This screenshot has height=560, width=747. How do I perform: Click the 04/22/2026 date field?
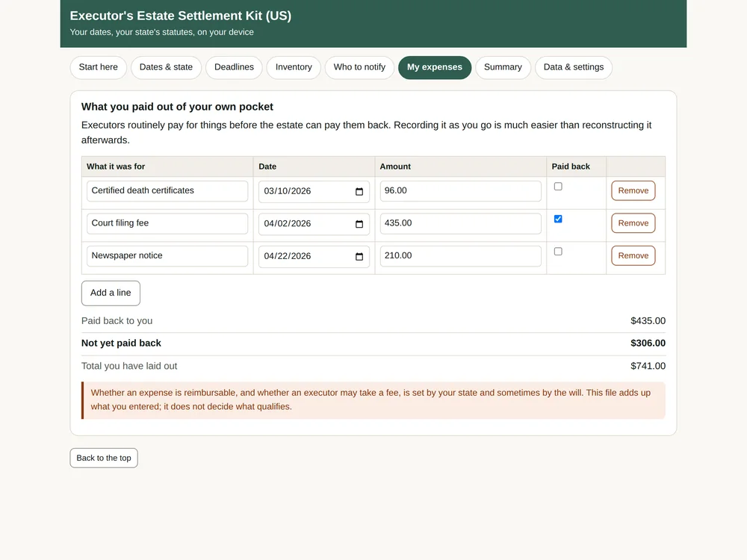point(314,256)
